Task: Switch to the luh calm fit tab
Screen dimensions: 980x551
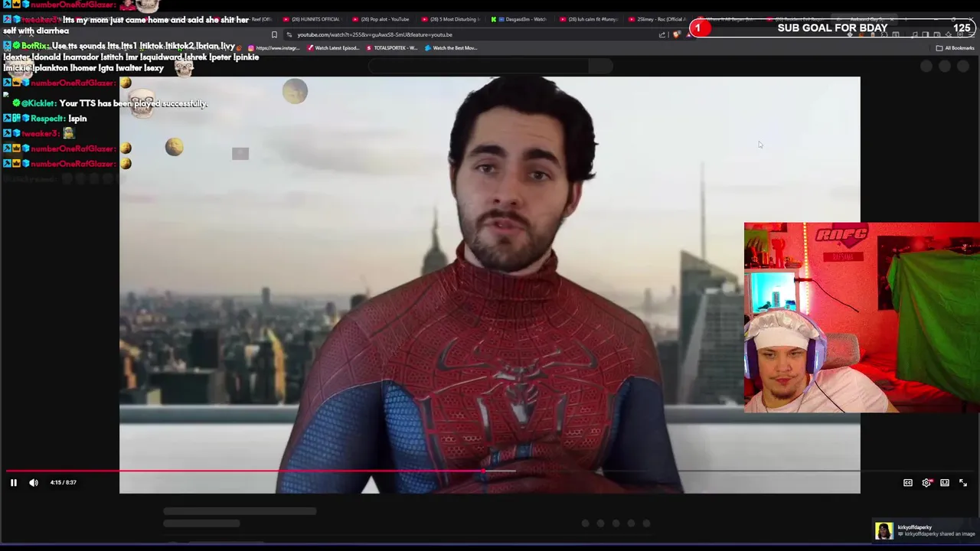Action: click(589, 19)
